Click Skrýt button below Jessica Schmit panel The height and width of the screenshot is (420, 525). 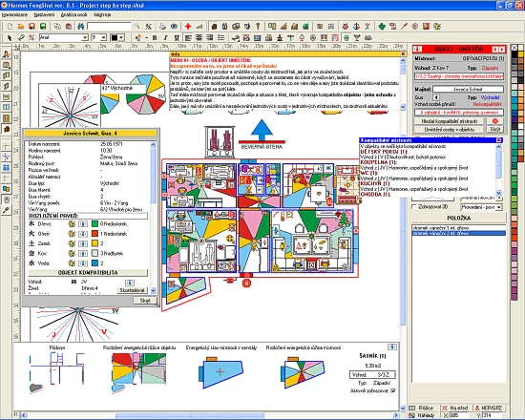tap(145, 301)
